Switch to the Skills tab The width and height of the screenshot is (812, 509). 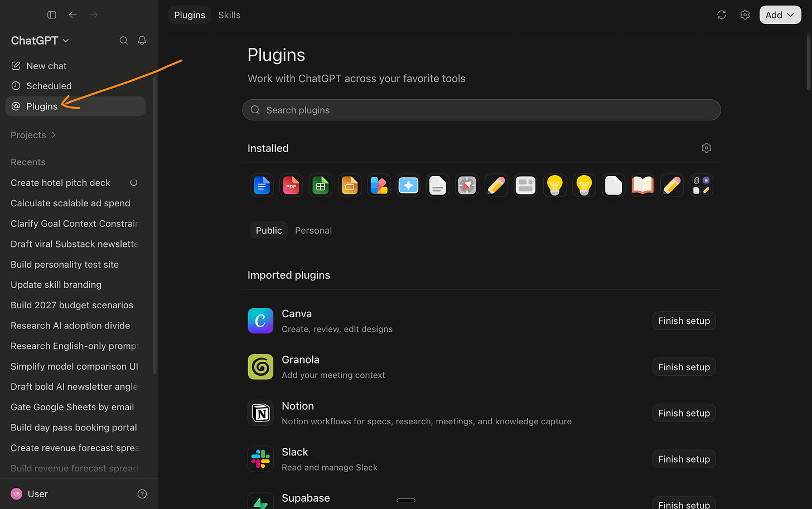(229, 15)
